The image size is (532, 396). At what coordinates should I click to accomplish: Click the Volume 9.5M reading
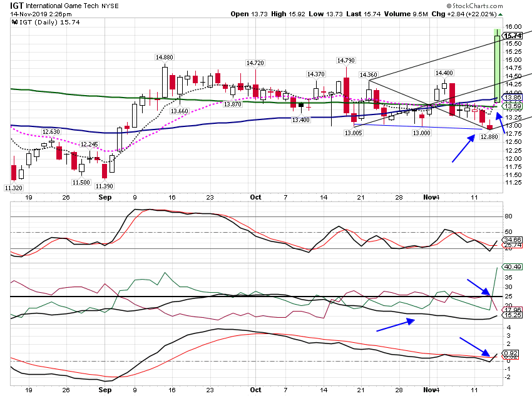coord(406,14)
